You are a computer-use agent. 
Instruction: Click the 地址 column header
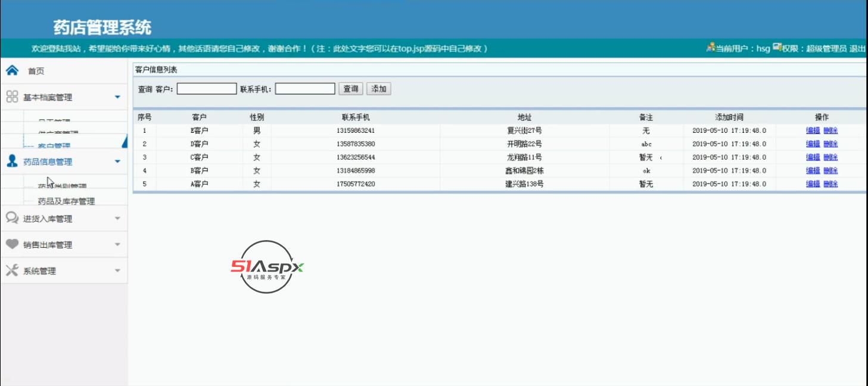pyautogui.click(x=524, y=117)
